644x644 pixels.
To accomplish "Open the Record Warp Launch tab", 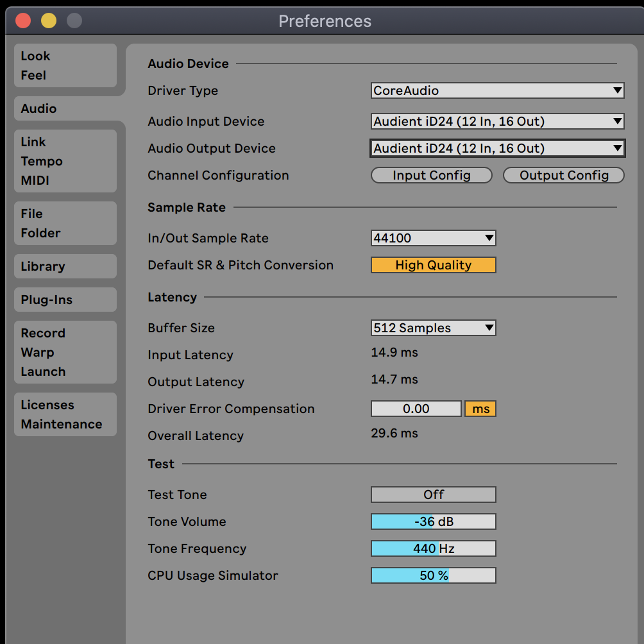I will pos(65,352).
